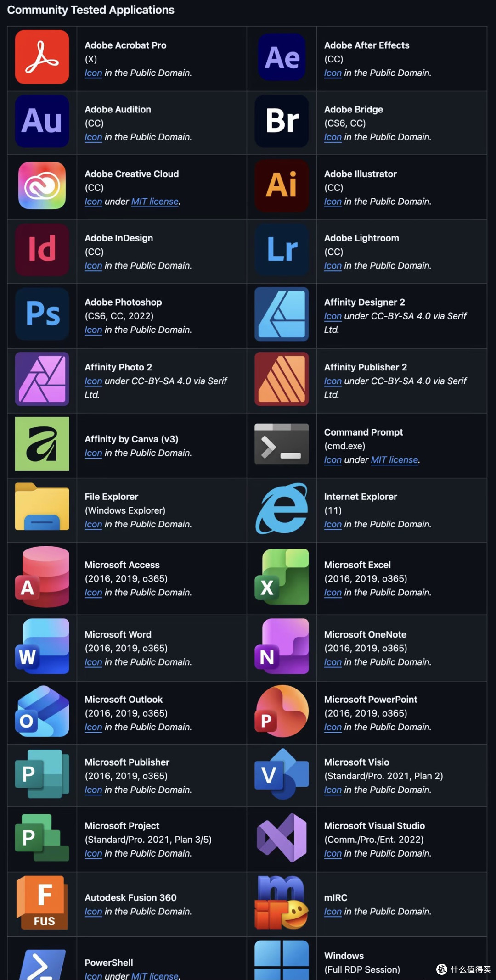Click the Microsoft PowerPoint name text
496x980 pixels.
pos(371,700)
